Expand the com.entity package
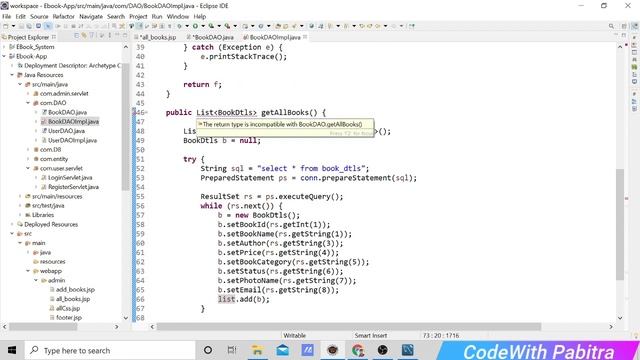 (28, 159)
